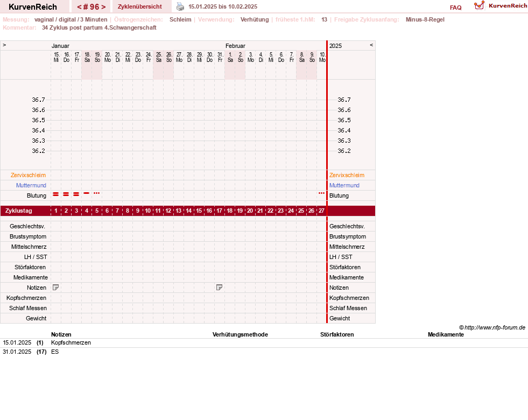
Task: Click the left Muttermund label
Action: point(31,185)
